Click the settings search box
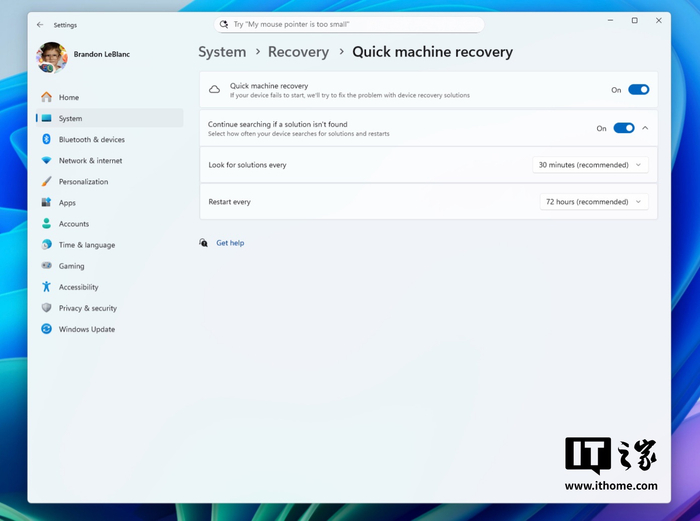Screen dimensions: 700x521 click(349, 25)
